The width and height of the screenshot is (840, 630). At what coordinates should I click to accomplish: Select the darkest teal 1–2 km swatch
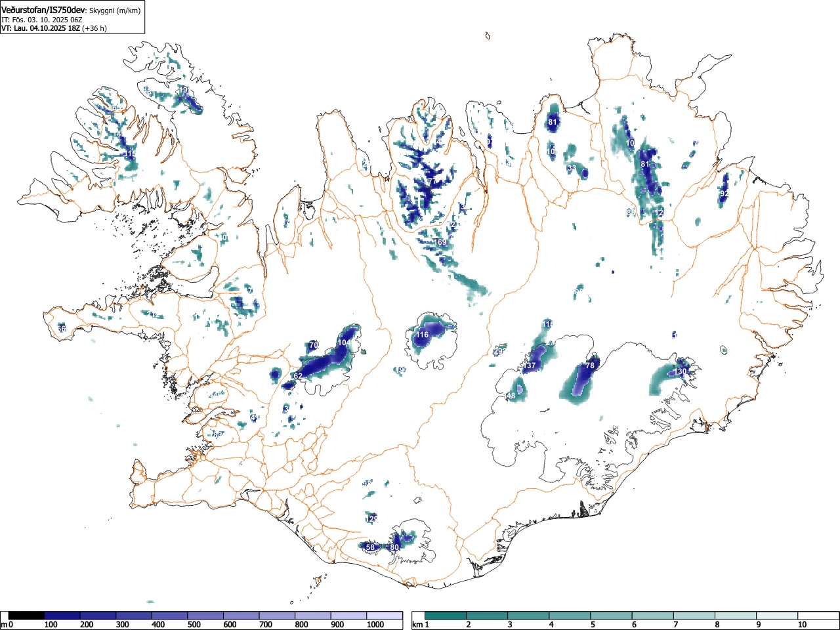(446, 616)
